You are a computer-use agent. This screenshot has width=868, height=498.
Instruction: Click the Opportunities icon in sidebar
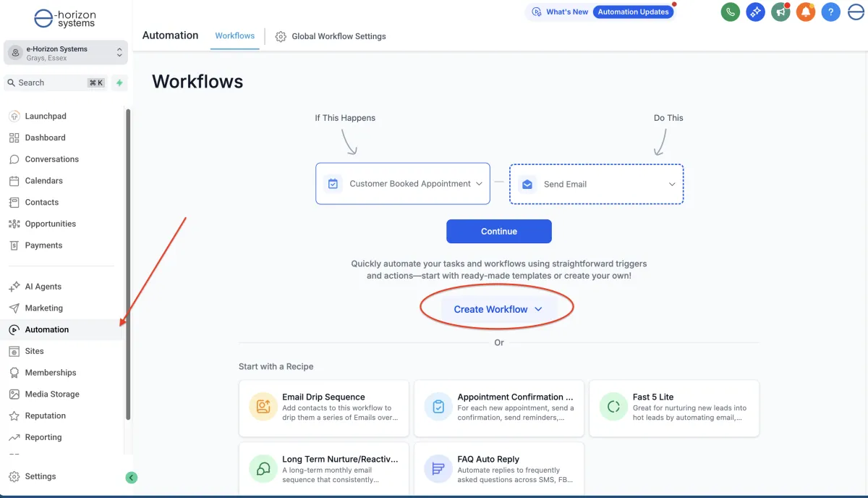[x=14, y=224]
